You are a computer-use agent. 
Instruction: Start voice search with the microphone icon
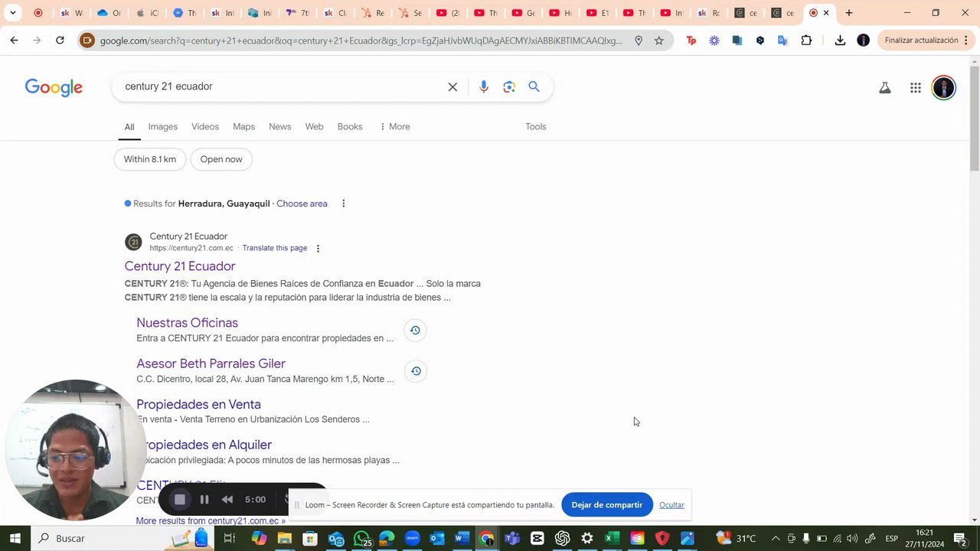(x=483, y=86)
